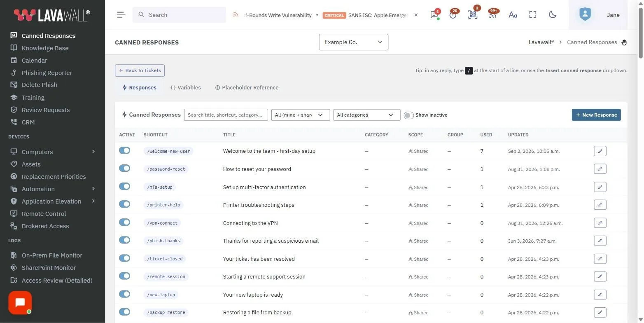Open the All (mine + shared) scope dropdown

pos(301,115)
